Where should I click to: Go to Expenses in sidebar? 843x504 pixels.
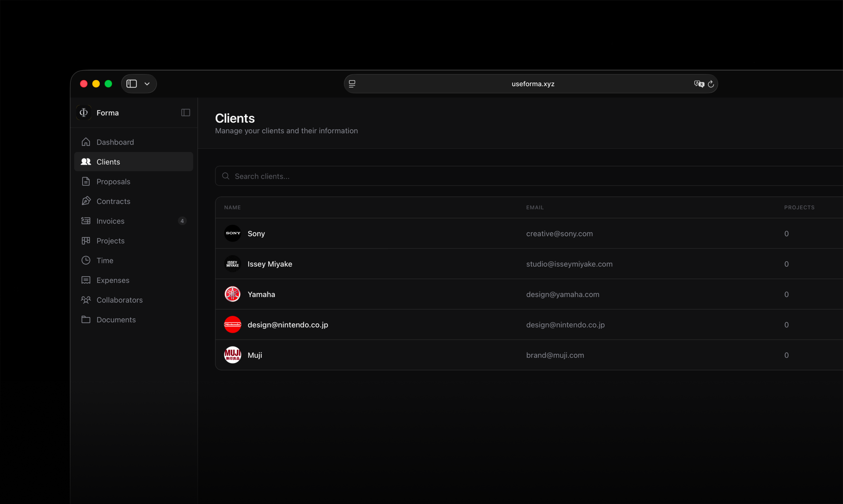(x=113, y=280)
